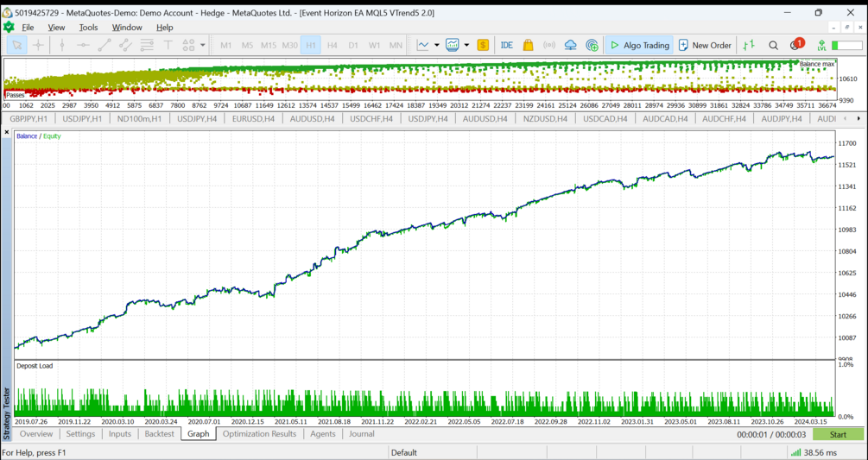Open the Inputs tab
The height and width of the screenshot is (460, 868).
(x=120, y=434)
